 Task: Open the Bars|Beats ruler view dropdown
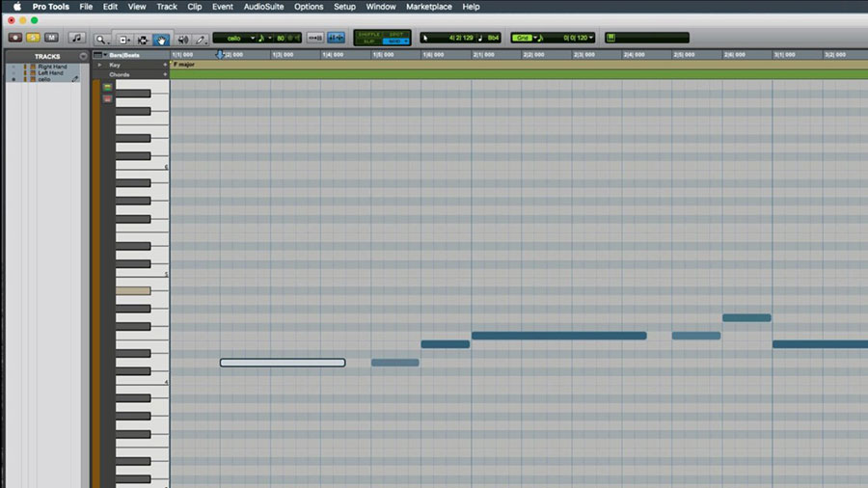pyautogui.click(x=99, y=55)
